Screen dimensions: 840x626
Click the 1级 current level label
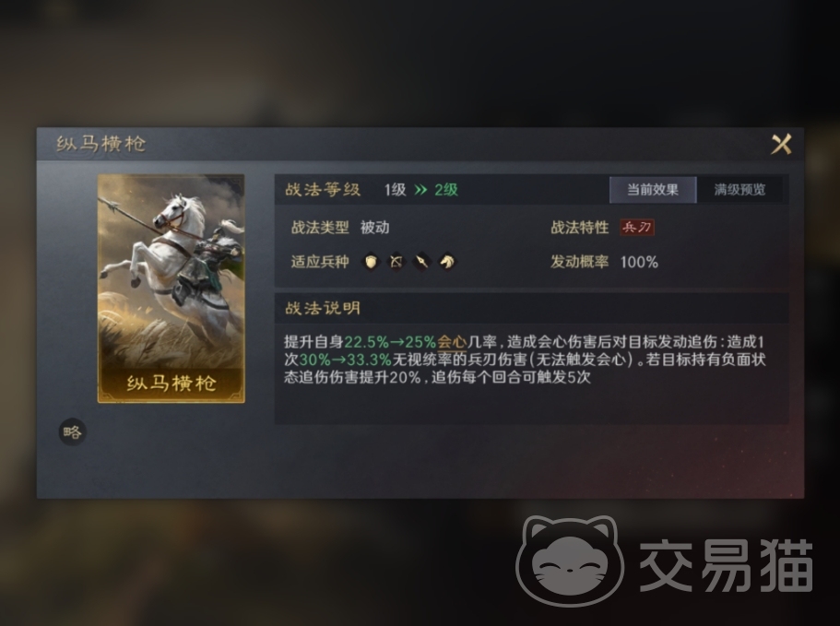point(396,190)
